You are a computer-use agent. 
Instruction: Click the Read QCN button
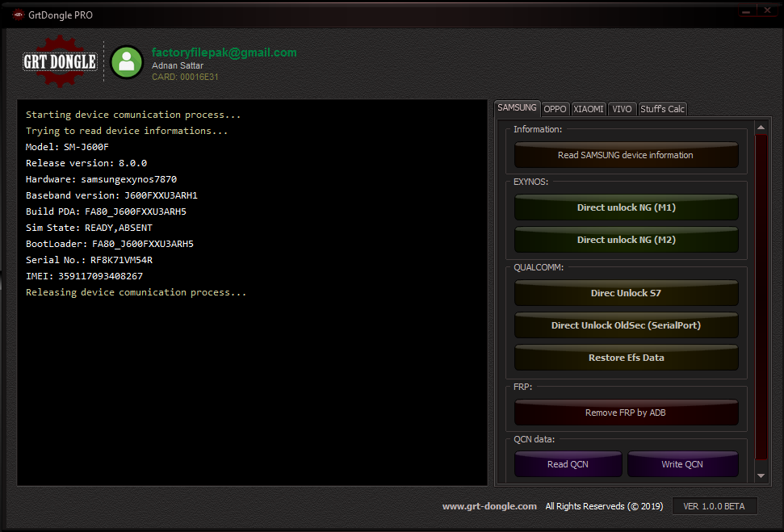568,464
